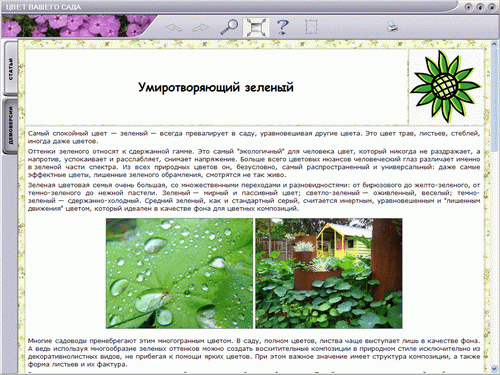
Task: Close the ЦВЕТ ВАШЕГО САДА window
Action: pos(492,7)
